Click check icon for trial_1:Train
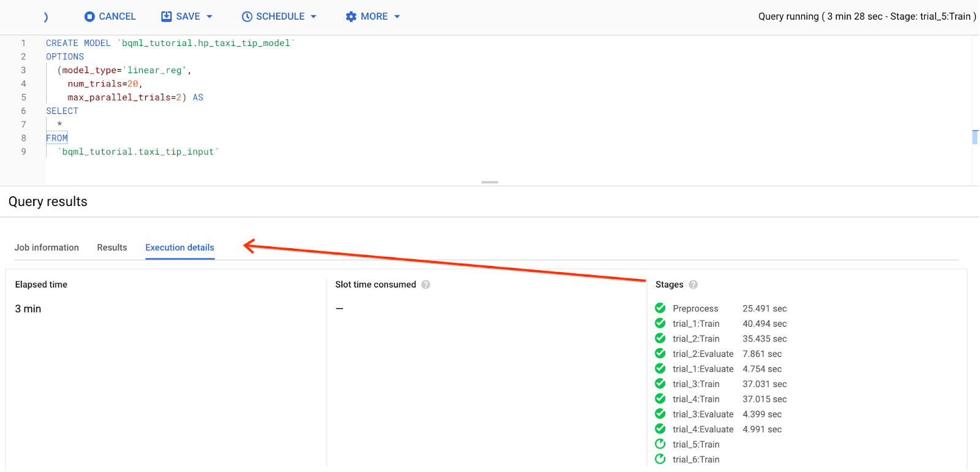Screen dimensions: 980x472 pos(660,323)
